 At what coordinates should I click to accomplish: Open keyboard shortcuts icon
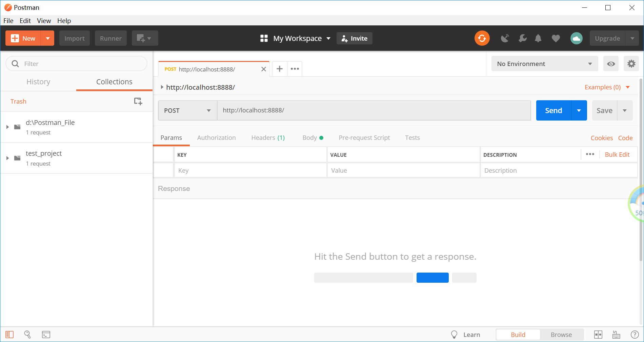616,335
